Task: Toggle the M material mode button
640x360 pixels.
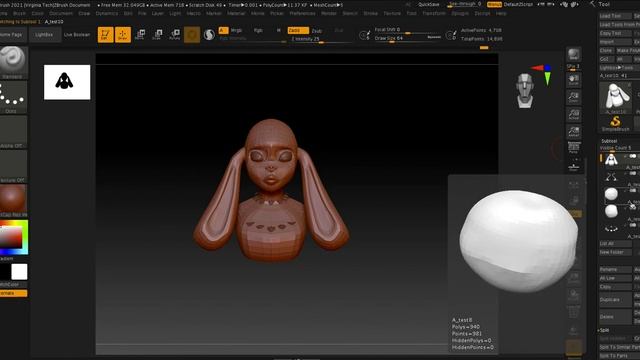Action: 279,31
